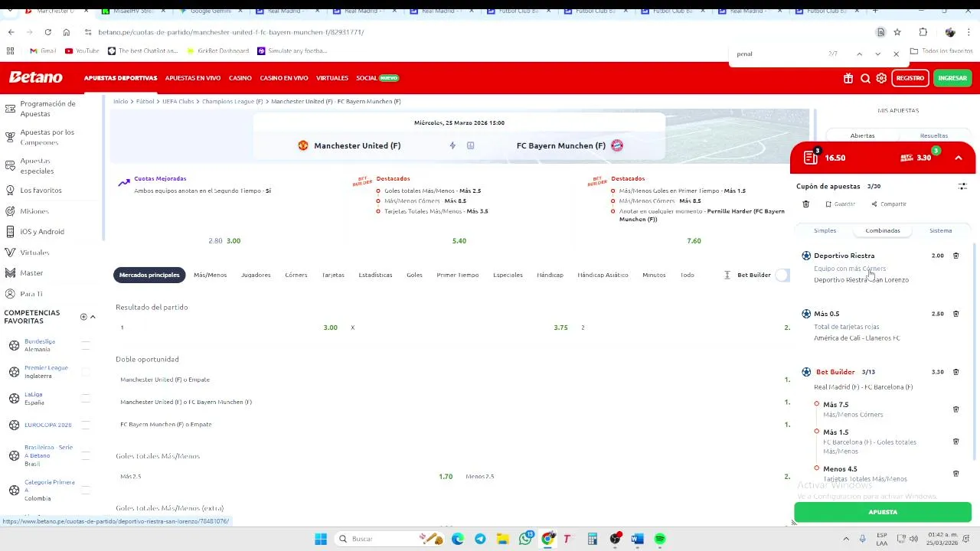980x551 pixels.
Task: Open the Windows Start menu
Action: point(321,539)
